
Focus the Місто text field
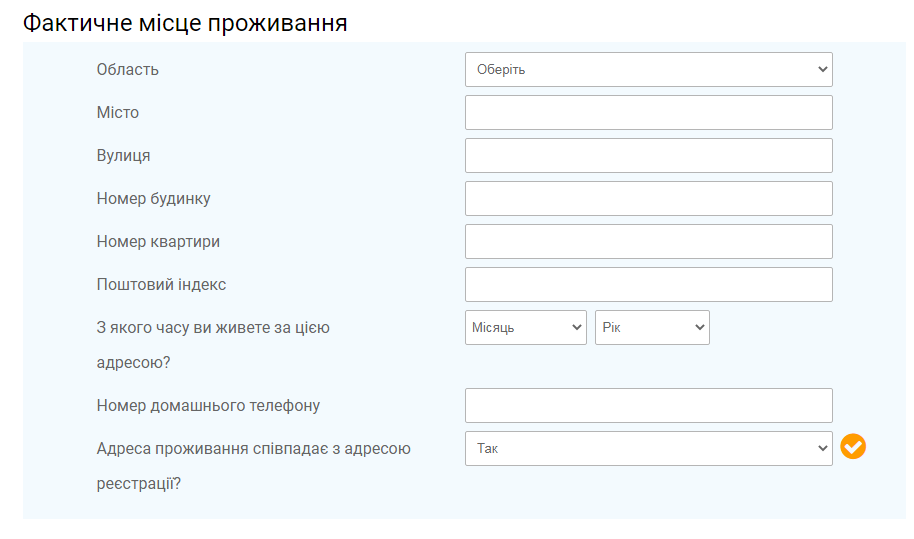(x=648, y=112)
